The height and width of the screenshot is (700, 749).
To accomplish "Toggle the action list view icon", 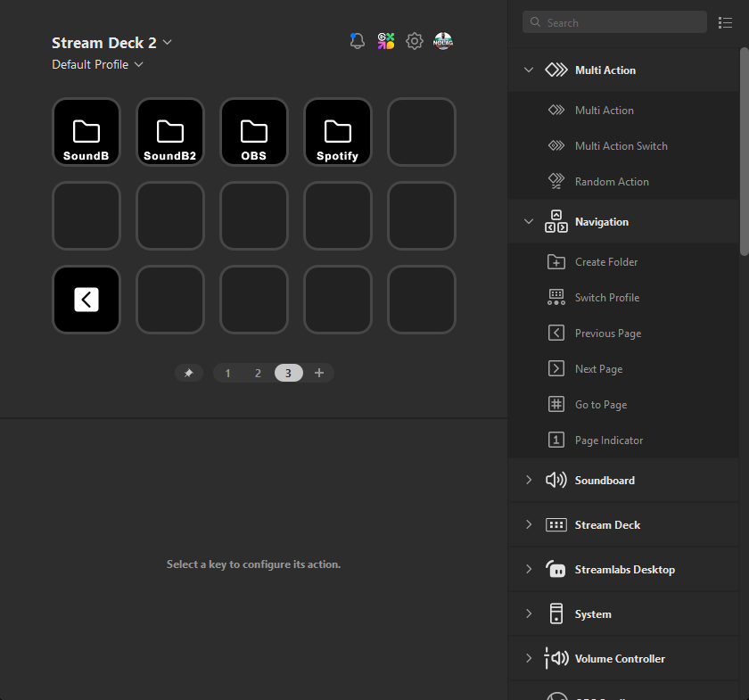I will point(725,22).
